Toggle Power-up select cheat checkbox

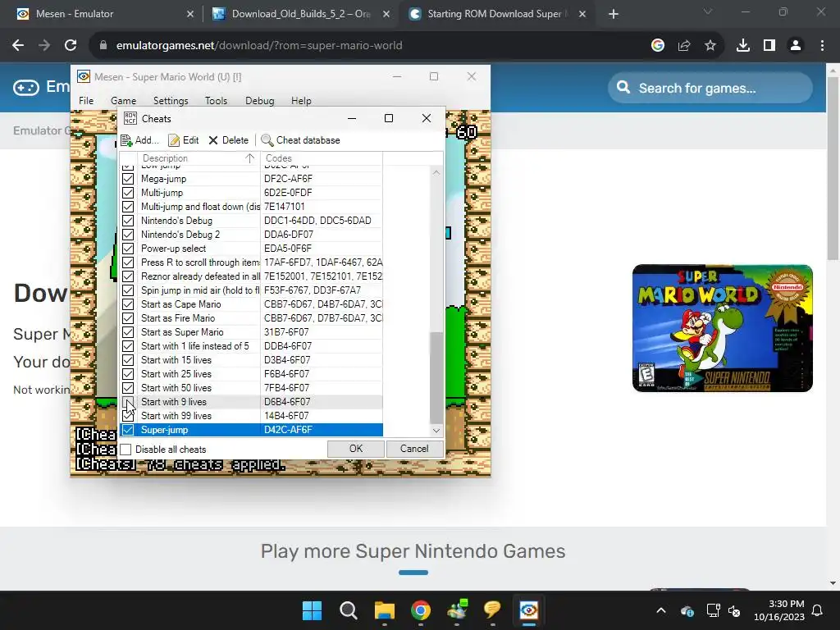tap(127, 249)
